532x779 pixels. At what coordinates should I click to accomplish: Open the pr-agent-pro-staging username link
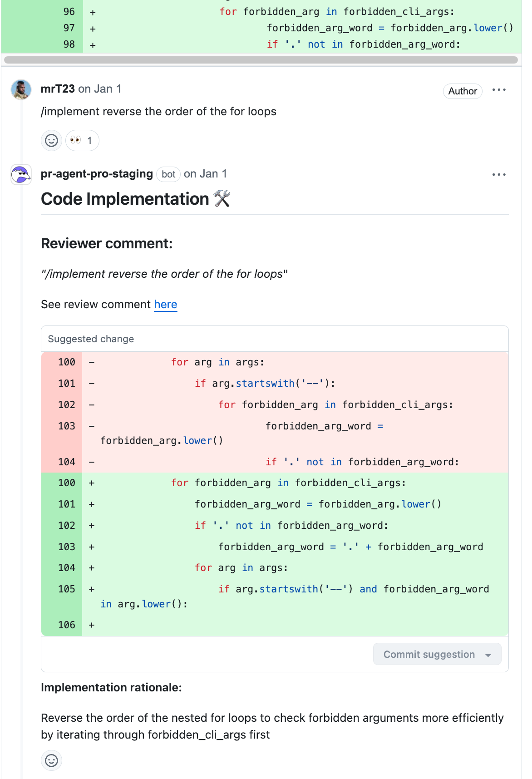click(97, 174)
